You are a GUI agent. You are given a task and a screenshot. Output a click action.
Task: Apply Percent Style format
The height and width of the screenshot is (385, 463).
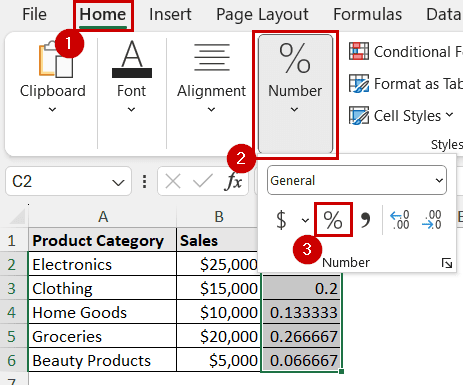coord(333,220)
